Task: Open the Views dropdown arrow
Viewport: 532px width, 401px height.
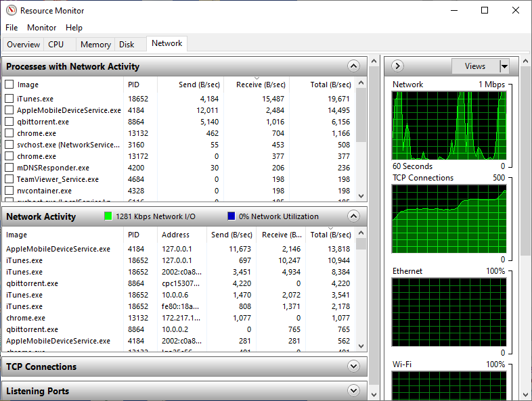Action: pos(504,66)
